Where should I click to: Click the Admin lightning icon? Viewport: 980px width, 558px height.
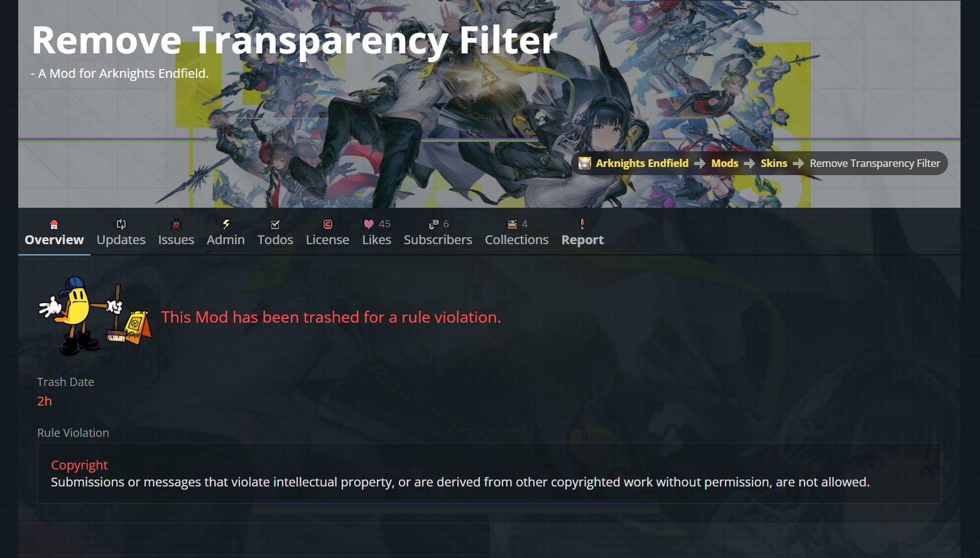point(226,224)
